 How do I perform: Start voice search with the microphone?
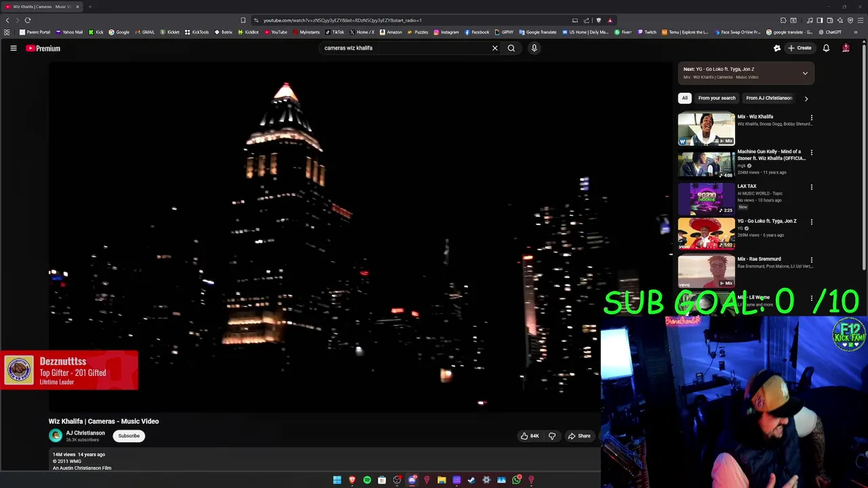pos(534,48)
